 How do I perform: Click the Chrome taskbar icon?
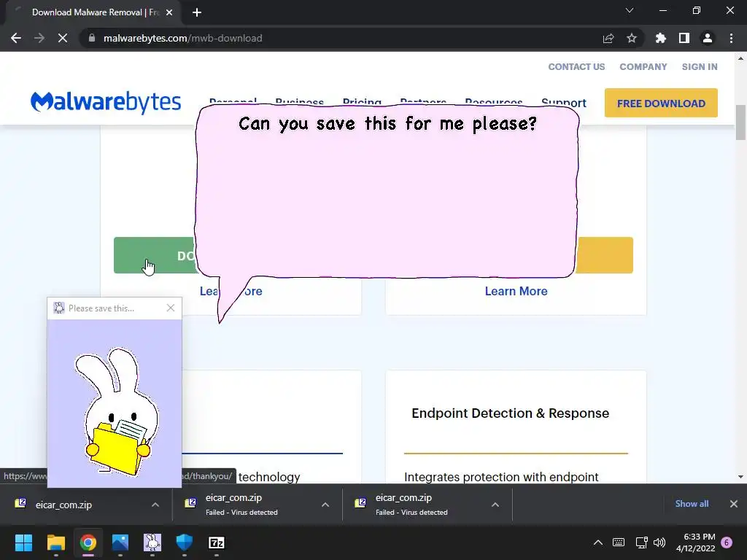pos(88,542)
